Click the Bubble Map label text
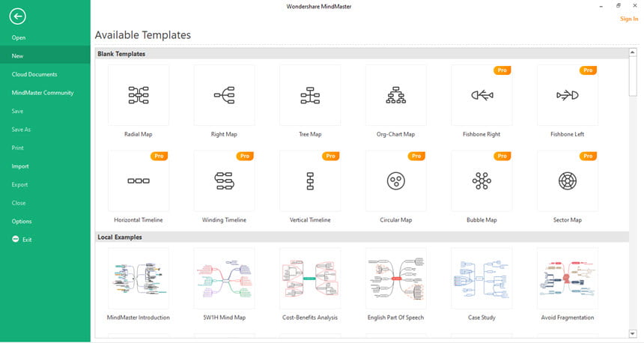644x343 pixels. click(x=482, y=220)
